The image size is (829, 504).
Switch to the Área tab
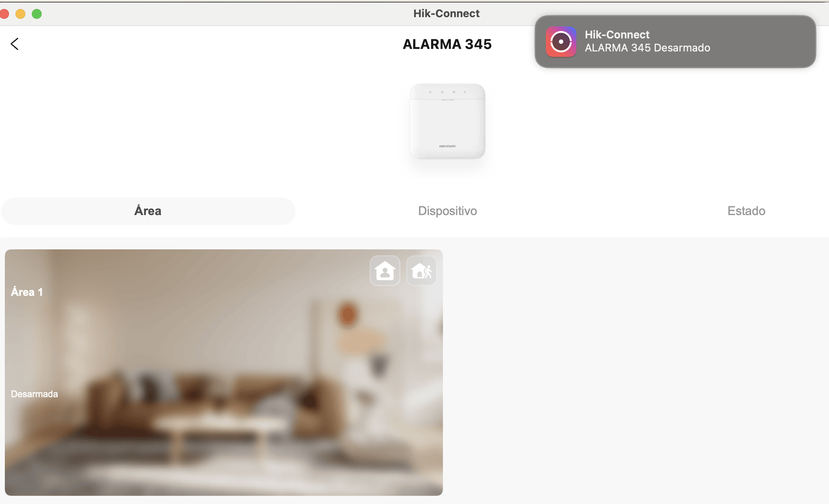click(148, 211)
